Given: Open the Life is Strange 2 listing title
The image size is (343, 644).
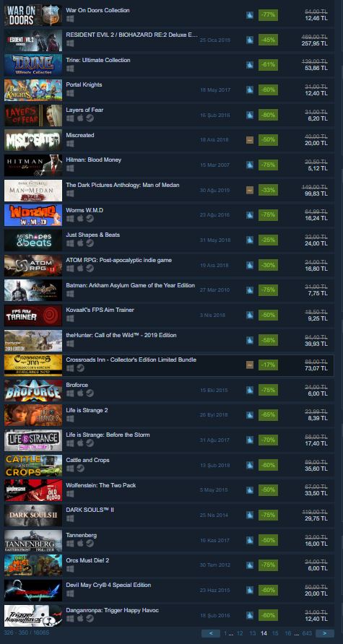Looking at the screenshot, I should click(87, 410).
